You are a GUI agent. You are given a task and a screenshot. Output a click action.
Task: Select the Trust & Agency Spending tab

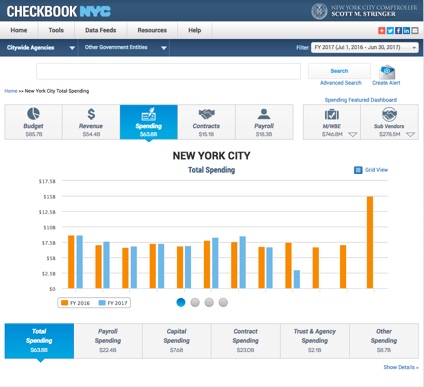pos(315,341)
